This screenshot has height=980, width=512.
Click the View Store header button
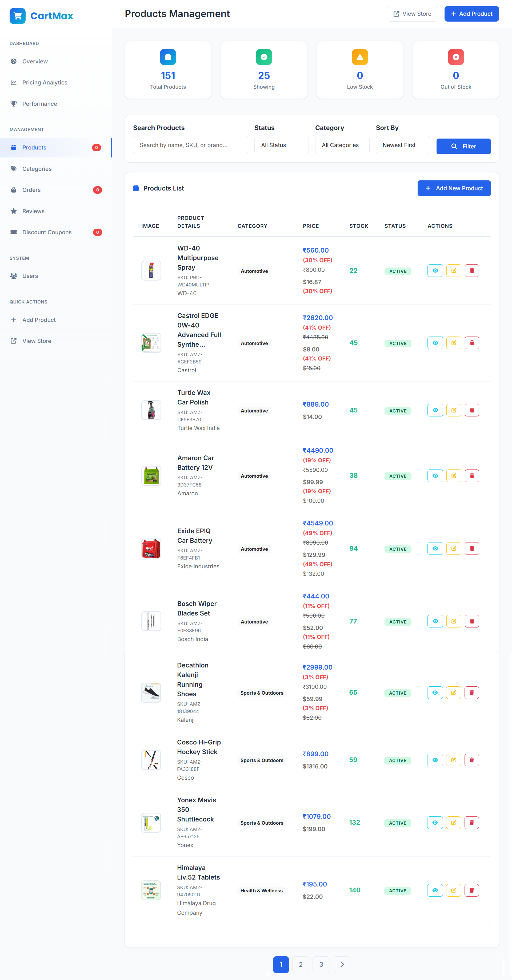(412, 14)
